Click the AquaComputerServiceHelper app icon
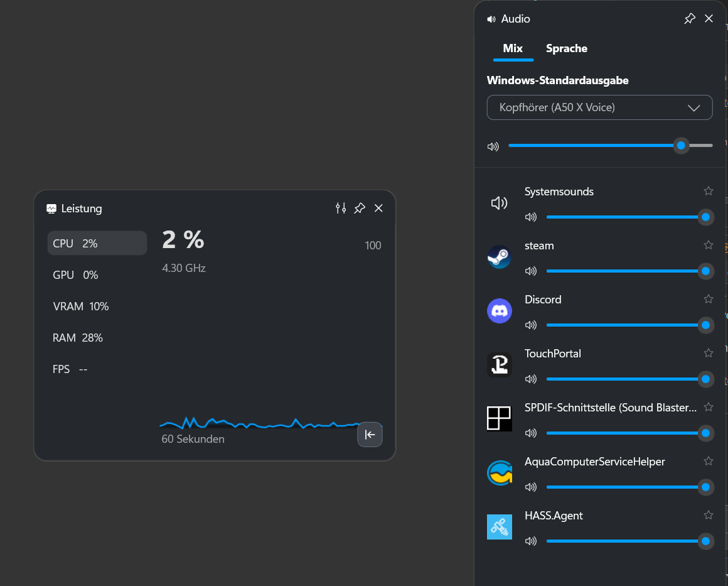Viewport: 728px width, 586px height. (x=499, y=472)
